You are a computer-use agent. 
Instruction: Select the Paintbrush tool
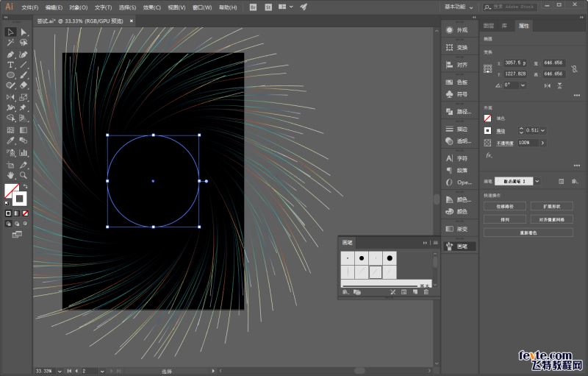tap(24, 76)
